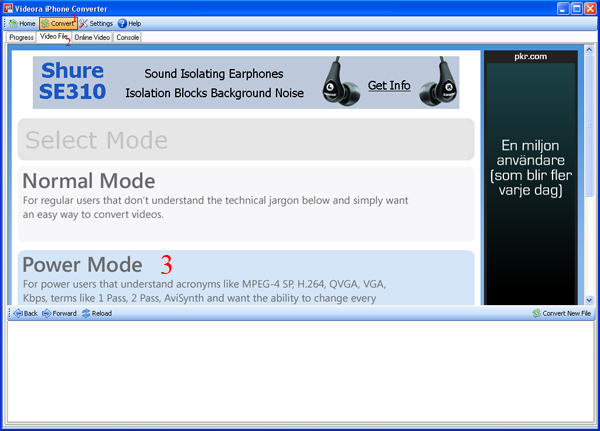The image size is (600, 431).
Task: Open Help with the question mark icon
Action: coord(129,24)
